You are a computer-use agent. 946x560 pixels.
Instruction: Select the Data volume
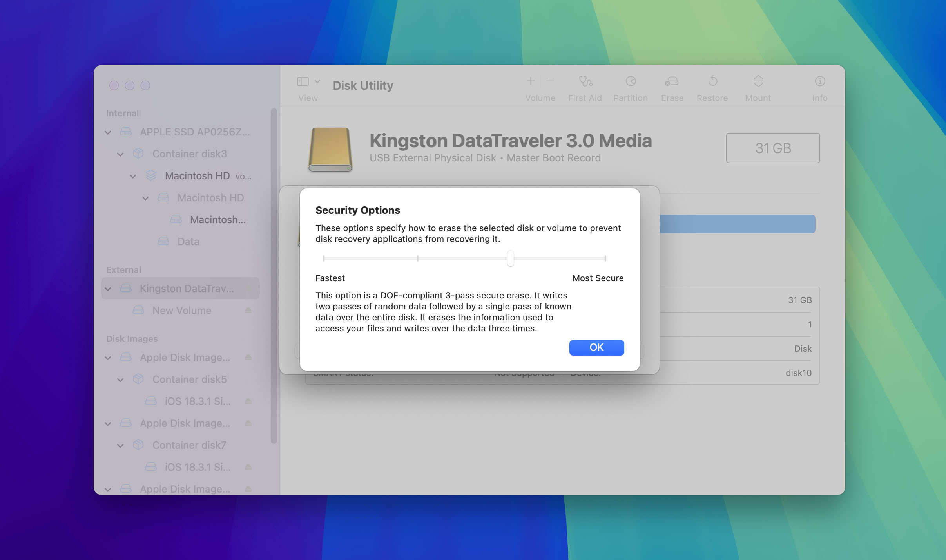point(180,242)
